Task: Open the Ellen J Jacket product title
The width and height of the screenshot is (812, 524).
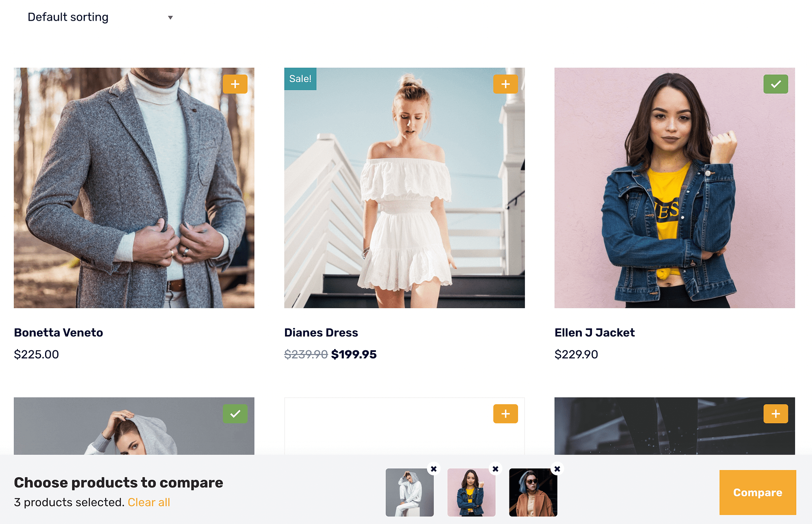Action: pyautogui.click(x=594, y=332)
